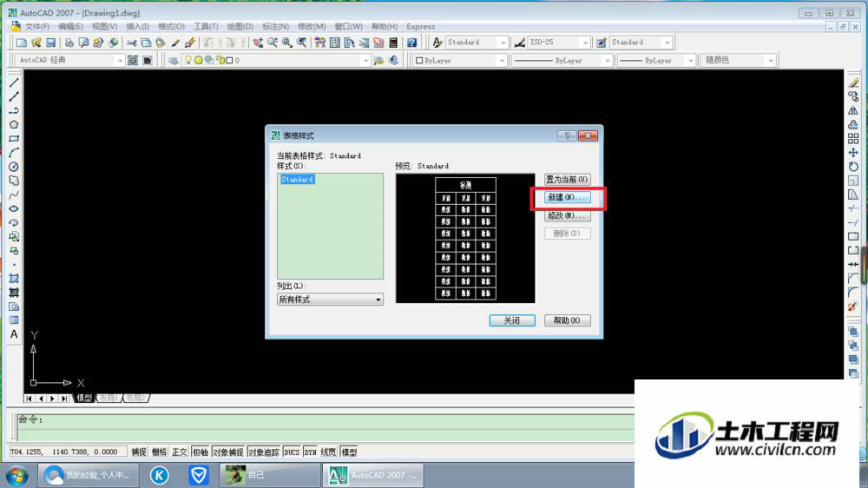Image resolution: width=868 pixels, height=488 pixels.
Task: Click the Pan realtime icon
Action: [x=258, y=43]
